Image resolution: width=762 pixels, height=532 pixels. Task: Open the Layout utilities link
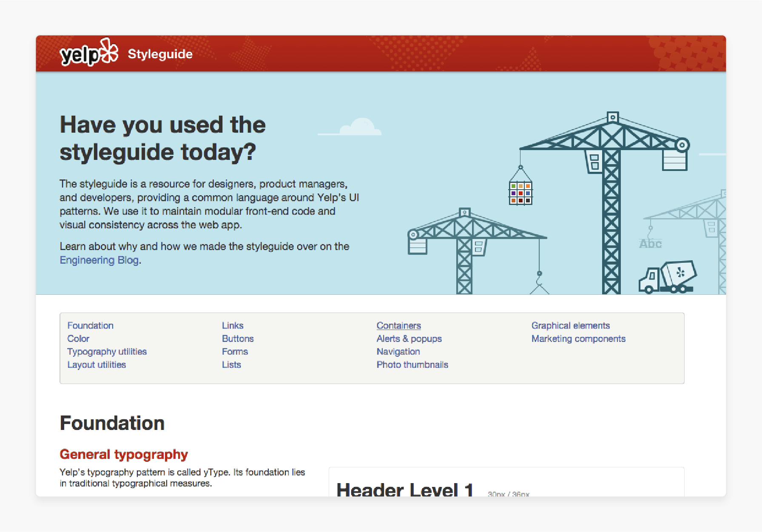point(97,364)
